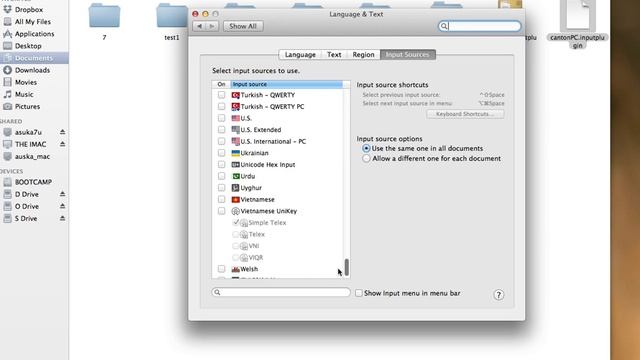Go back in System Preferences
This screenshot has height=360, width=640.
tap(199, 26)
